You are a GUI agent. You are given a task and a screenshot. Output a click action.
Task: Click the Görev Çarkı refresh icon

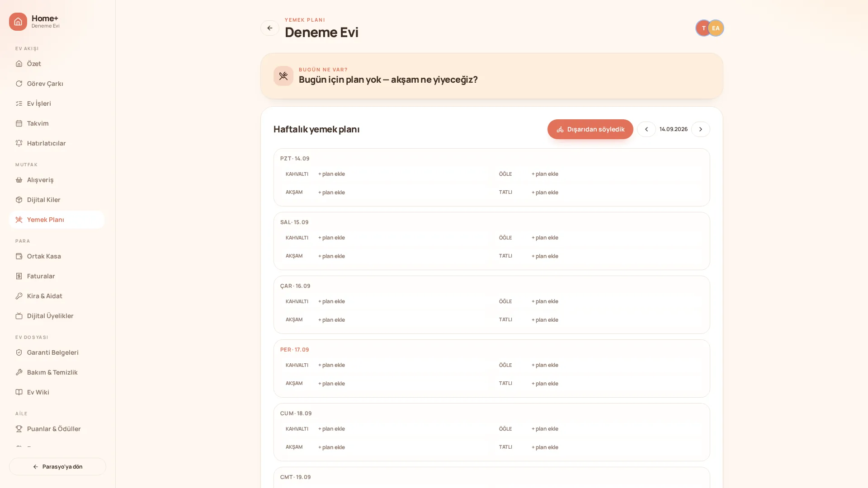pos(19,84)
